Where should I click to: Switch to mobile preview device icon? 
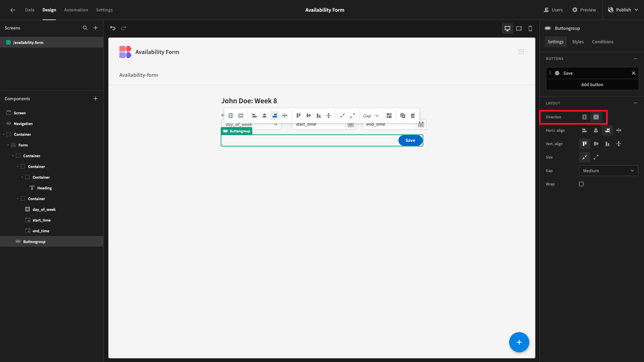coord(530,28)
